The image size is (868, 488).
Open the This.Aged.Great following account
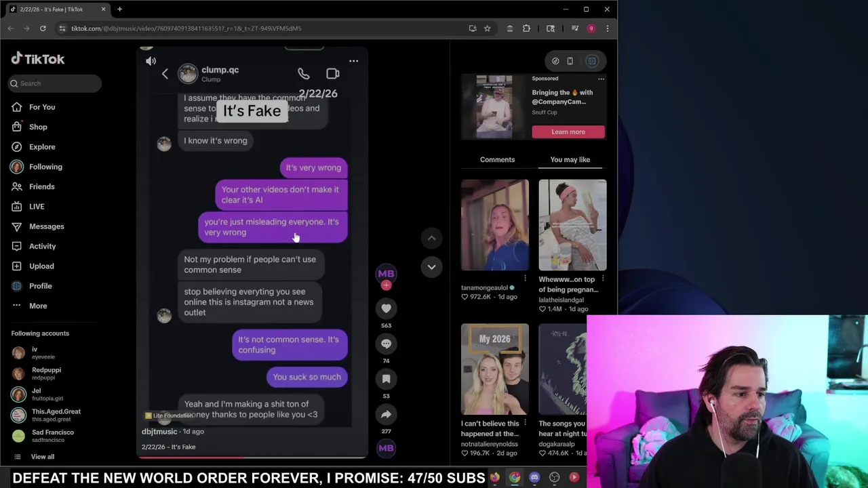(x=46, y=415)
